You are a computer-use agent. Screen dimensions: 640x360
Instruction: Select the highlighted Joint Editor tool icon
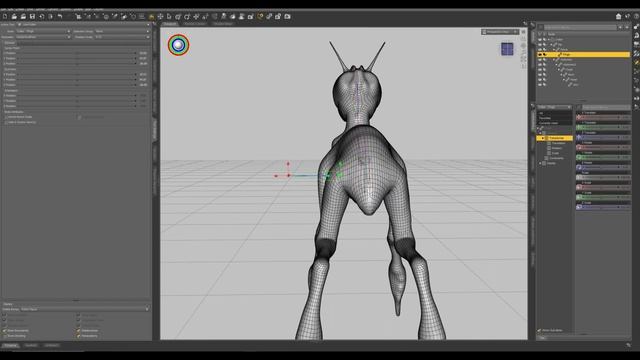(x=151, y=17)
